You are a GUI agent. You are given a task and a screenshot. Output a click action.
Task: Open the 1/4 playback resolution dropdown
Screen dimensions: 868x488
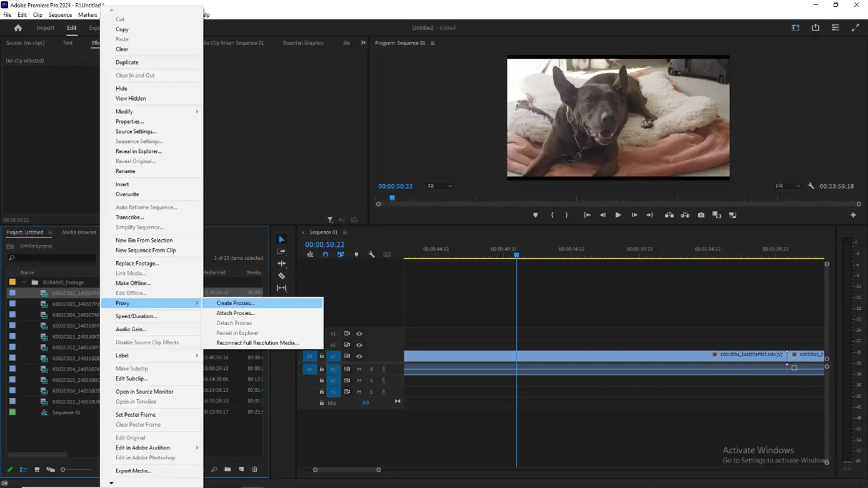pyautogui.click(x=787, y=186)
